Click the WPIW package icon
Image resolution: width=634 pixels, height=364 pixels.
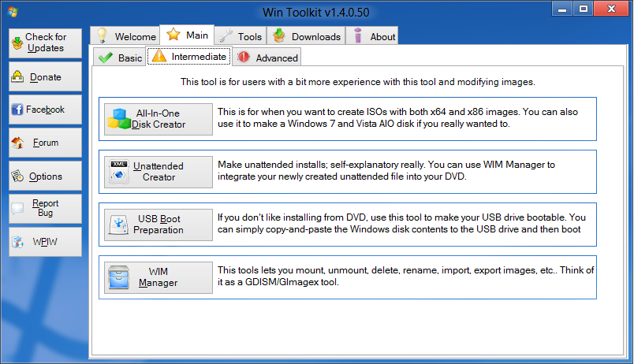pos(17,242)
